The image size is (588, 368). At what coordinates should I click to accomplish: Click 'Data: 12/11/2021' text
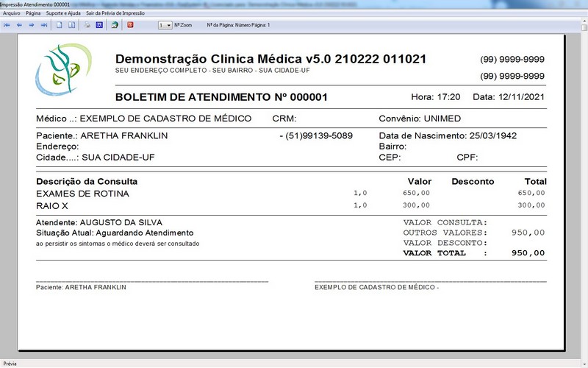tap(508, 97)
